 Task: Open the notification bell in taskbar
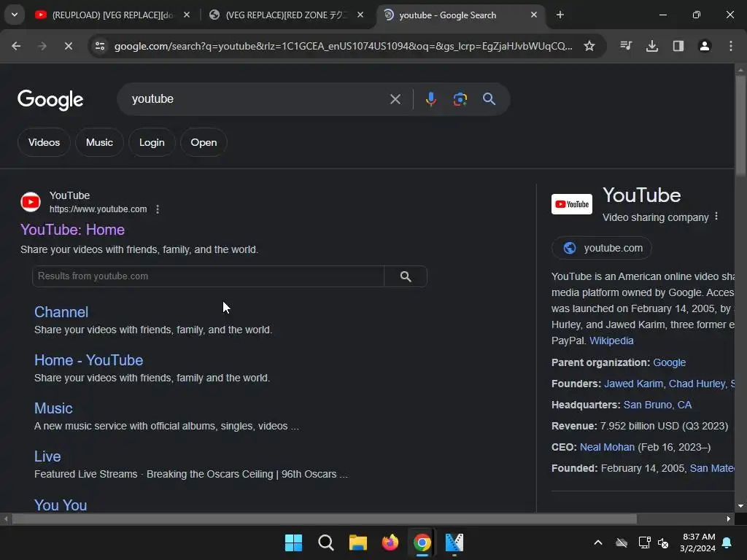tap(727, 542)
